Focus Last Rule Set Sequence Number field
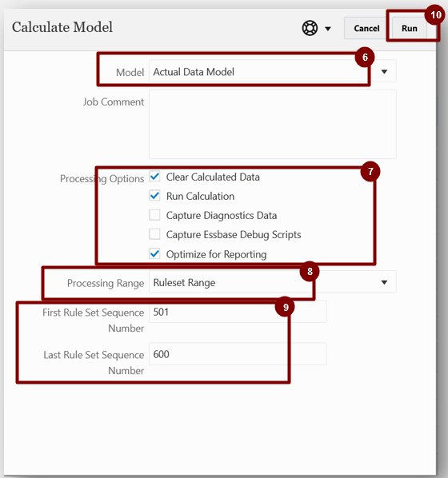 (x=238, y=354)
